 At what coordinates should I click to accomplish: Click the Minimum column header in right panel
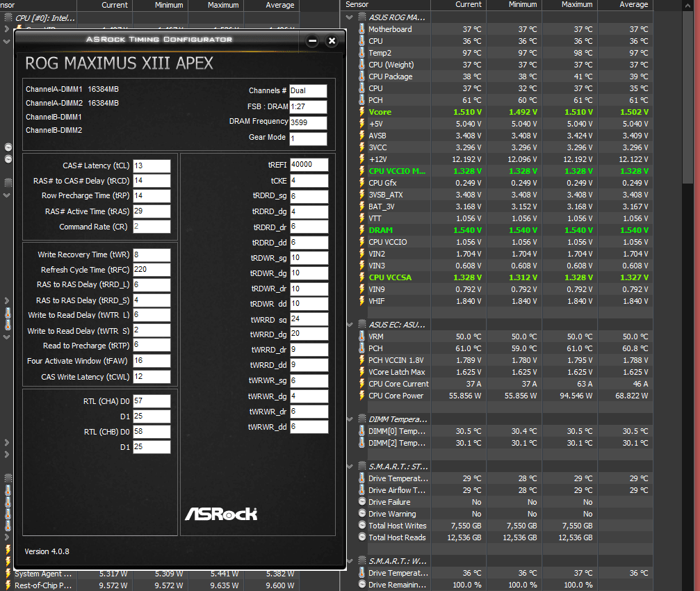pos(514,5)
